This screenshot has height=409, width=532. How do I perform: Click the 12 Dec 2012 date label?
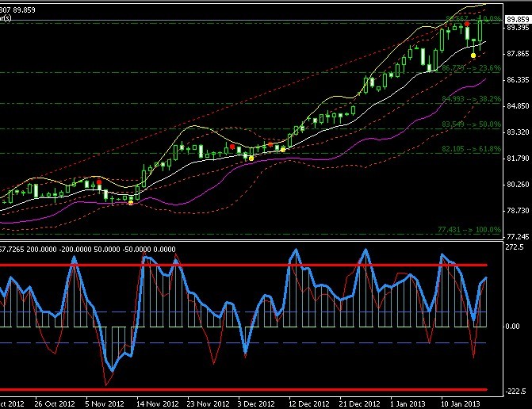308,404
